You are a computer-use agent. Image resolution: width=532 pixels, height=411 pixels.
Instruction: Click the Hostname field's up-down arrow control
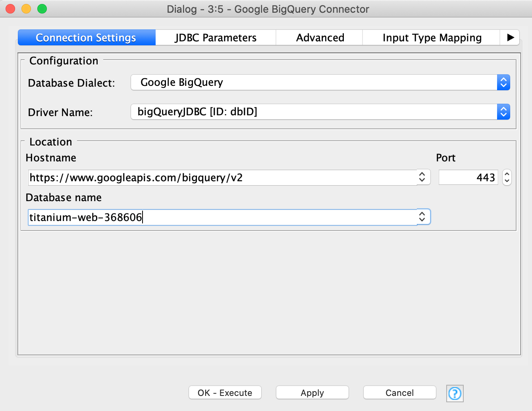pos(422,177)
